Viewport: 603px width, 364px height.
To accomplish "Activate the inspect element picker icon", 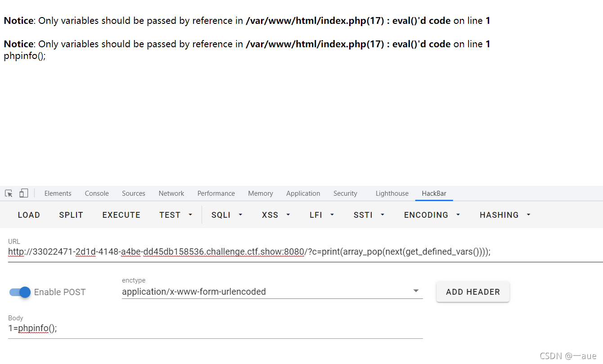I will point(9,193).
